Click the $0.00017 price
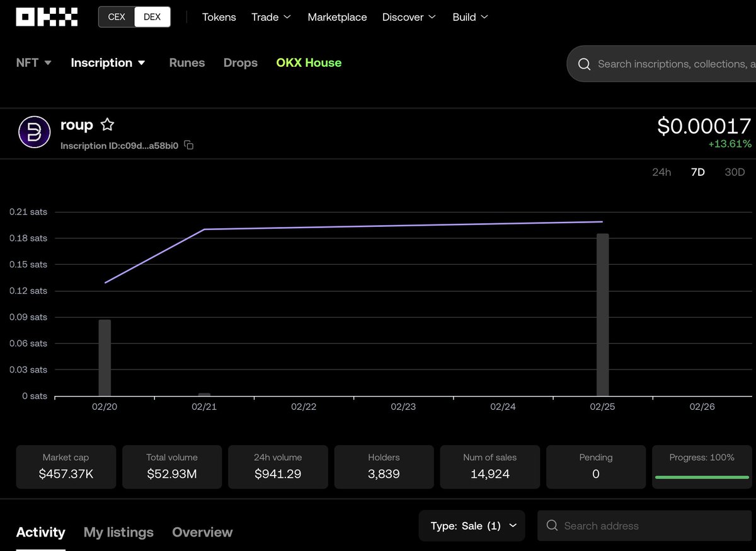Screen dimensions: 756x551 tap(704, 126)
